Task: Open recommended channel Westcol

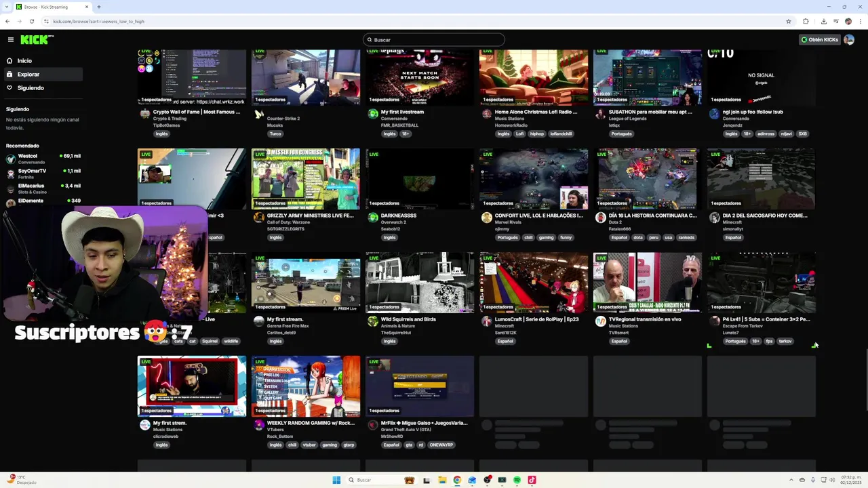Action: click(43, 159)
